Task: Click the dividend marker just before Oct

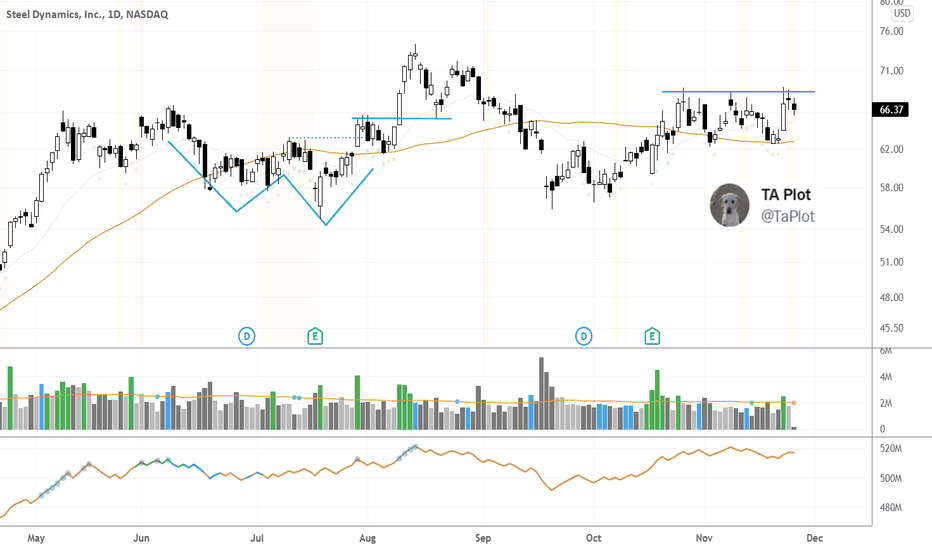Action: [x=584, y=337]
